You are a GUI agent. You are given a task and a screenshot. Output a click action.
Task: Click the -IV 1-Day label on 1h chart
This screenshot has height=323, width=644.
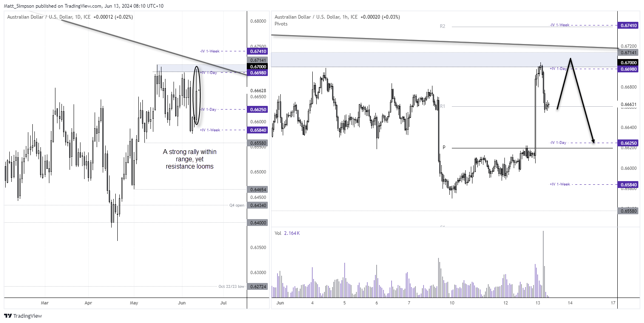[558, 143]
